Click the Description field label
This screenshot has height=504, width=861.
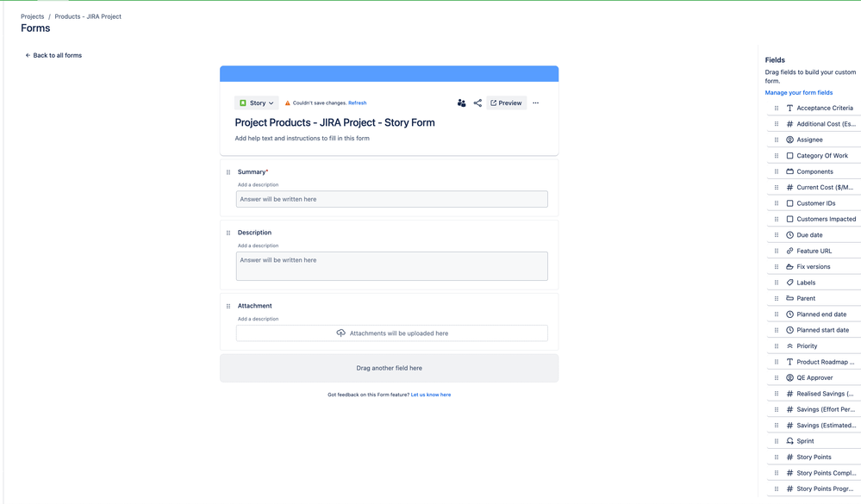coord(254,233)
